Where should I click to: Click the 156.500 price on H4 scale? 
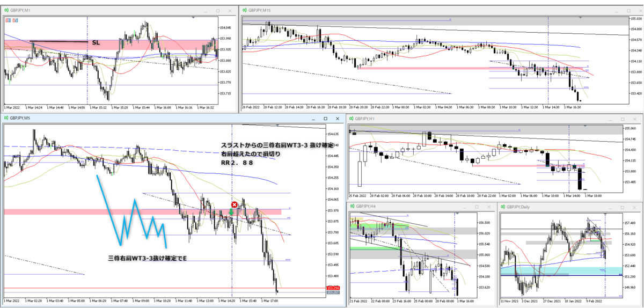pos(485,222)
